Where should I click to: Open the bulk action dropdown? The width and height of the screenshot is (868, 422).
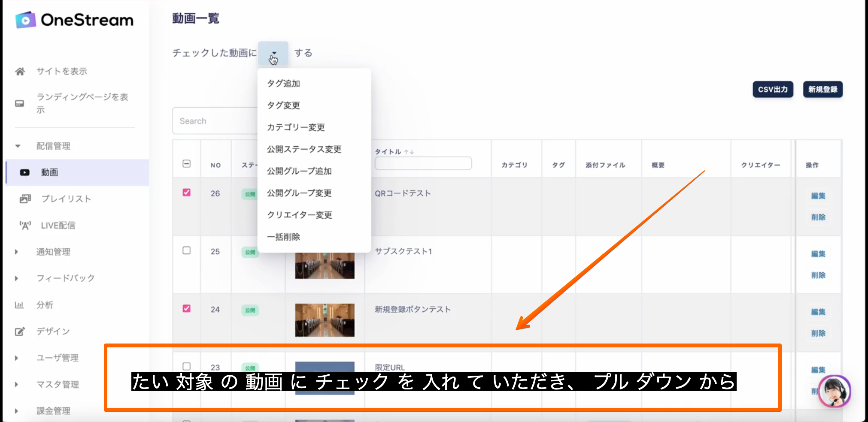coord(273,53)
